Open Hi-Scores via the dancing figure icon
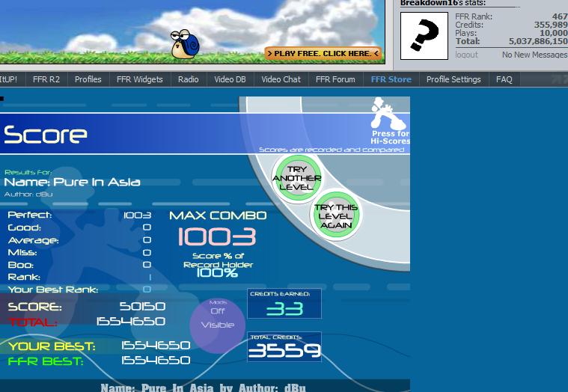Image resolution: width=568 pixels, height=392 pixels. [389, 120]
